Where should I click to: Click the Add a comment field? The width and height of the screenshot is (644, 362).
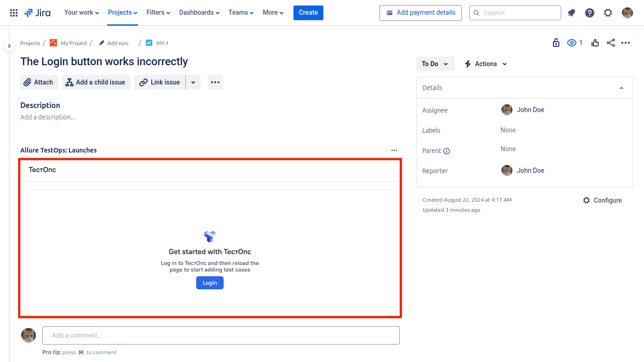[x=221, y=335]
